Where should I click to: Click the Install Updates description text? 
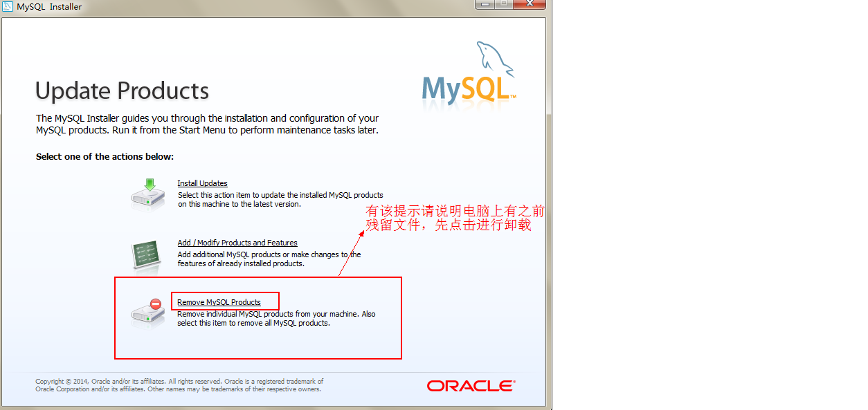280,199
